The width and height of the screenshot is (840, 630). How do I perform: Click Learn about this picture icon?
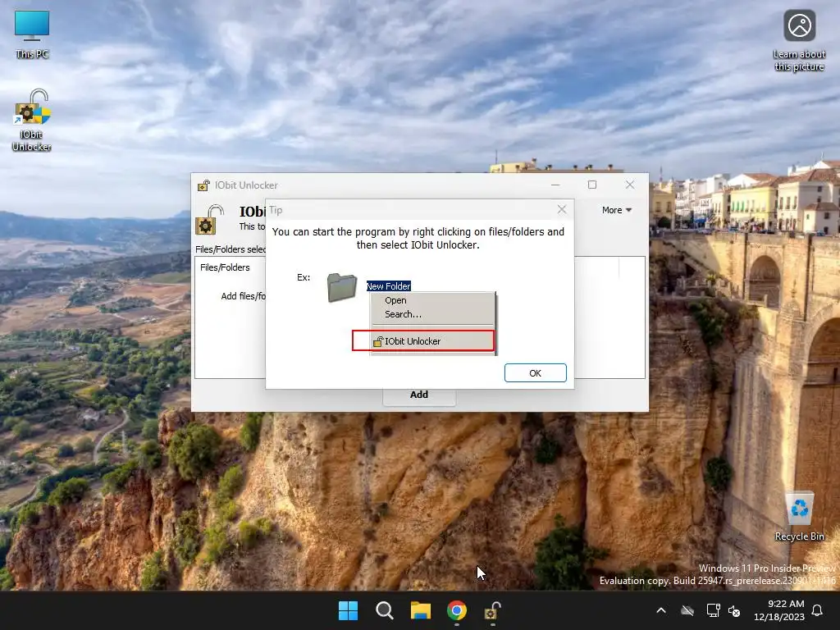point(799,41)
